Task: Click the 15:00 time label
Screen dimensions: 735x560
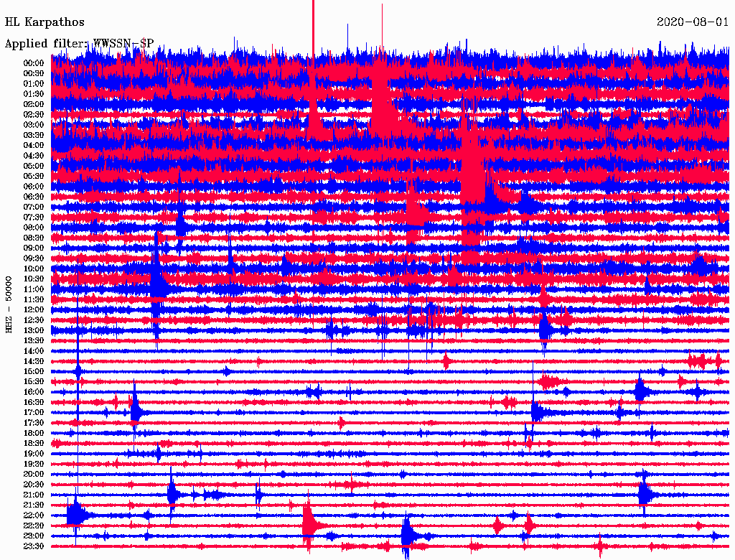Action: (x=34, y=371)
